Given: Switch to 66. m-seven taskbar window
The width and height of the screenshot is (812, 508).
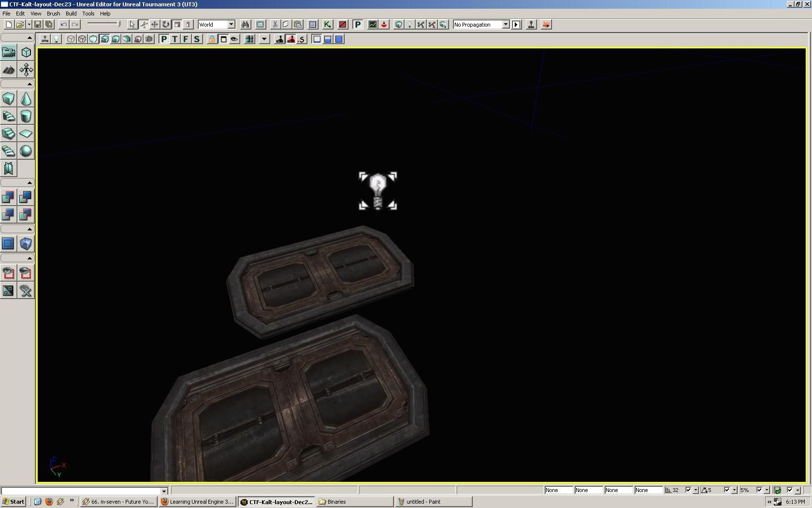Looking at the screenshot, I should pyautogui.click(x=118, y=502).
